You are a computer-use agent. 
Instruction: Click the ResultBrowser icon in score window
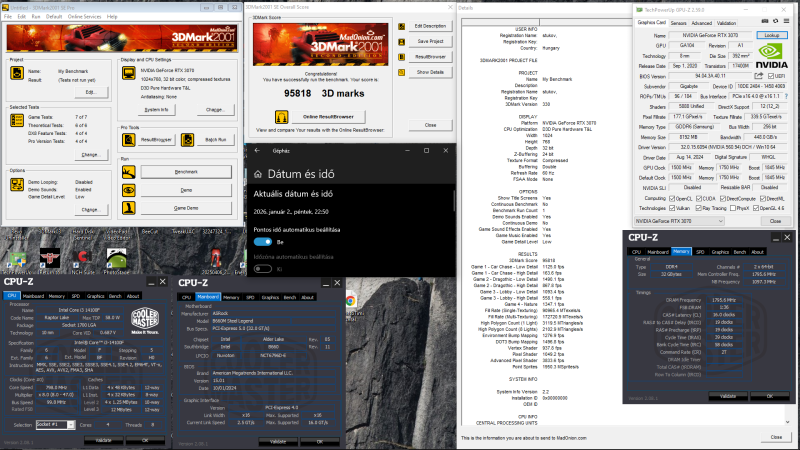click(x=402, y=57)
